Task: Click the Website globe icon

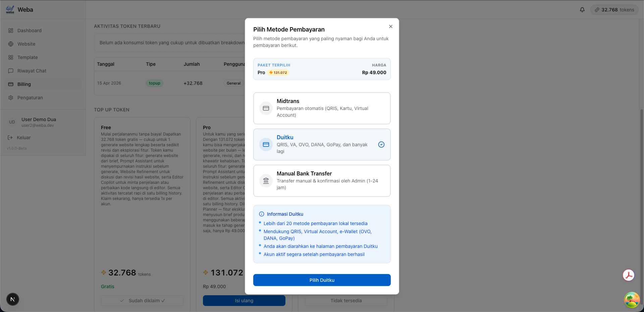Action: pos(11,44)
